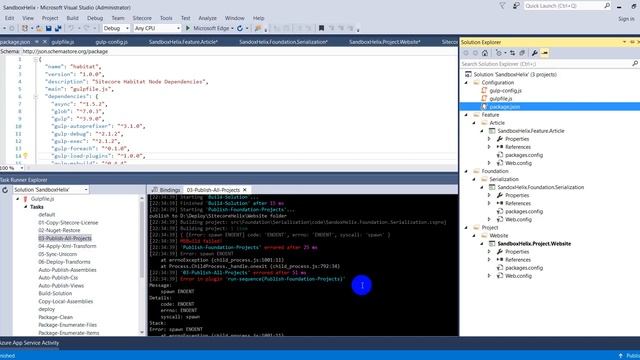The width and height of the screenshot is (640, 360).
Task: Click the Save All toolbar icon
Action: [58, 28]
